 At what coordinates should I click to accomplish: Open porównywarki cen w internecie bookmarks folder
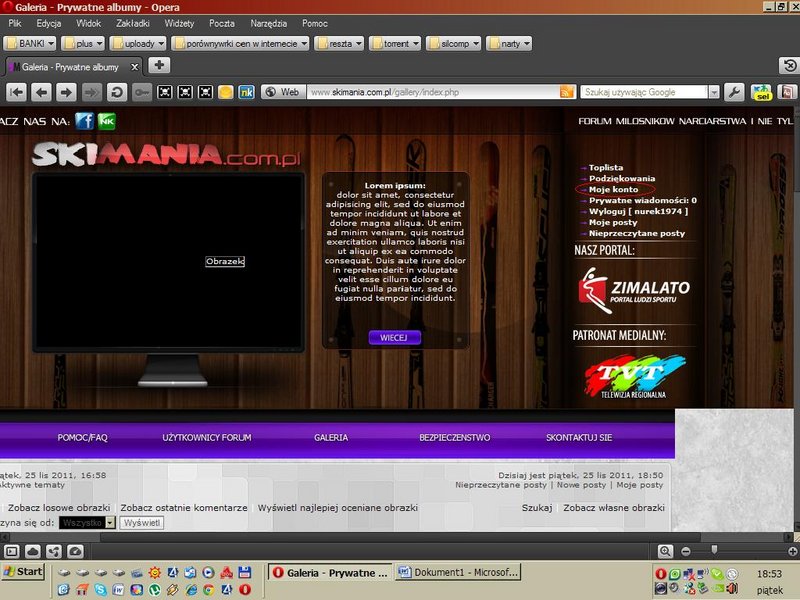[240, 44]
